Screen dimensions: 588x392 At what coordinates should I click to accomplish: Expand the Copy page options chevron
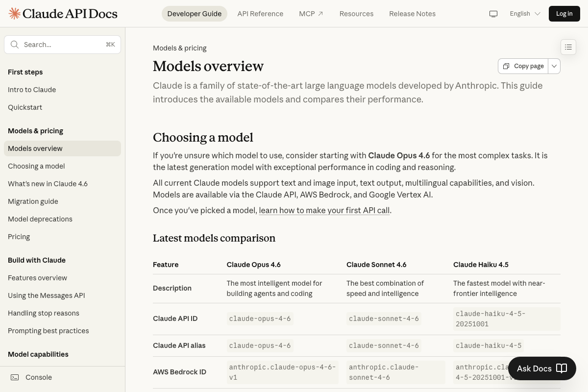(554, 66)
